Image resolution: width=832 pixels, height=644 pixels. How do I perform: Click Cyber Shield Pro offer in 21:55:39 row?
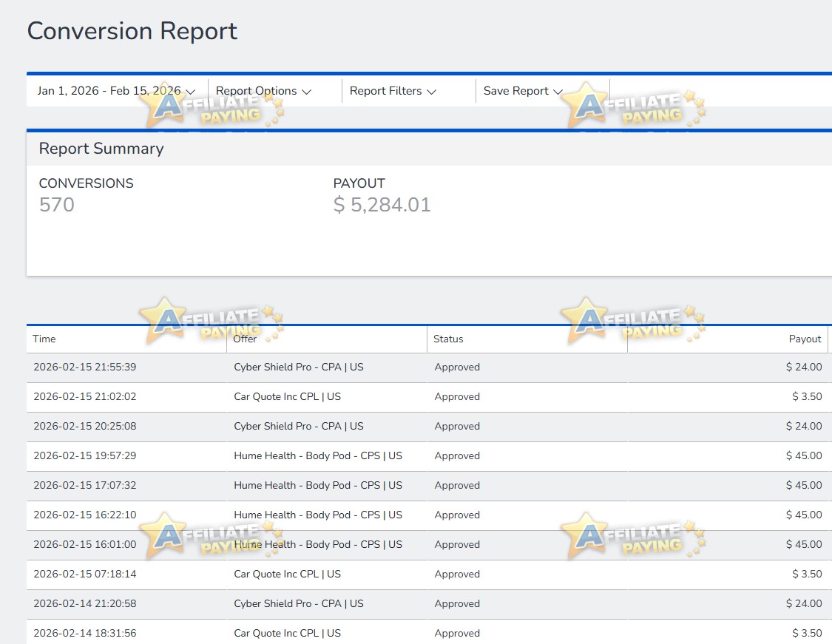(x=299, y=367)
